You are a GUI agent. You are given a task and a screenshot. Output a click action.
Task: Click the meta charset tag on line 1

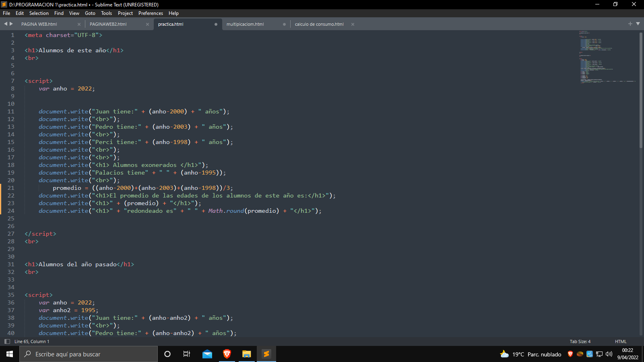tap(64, 35)
